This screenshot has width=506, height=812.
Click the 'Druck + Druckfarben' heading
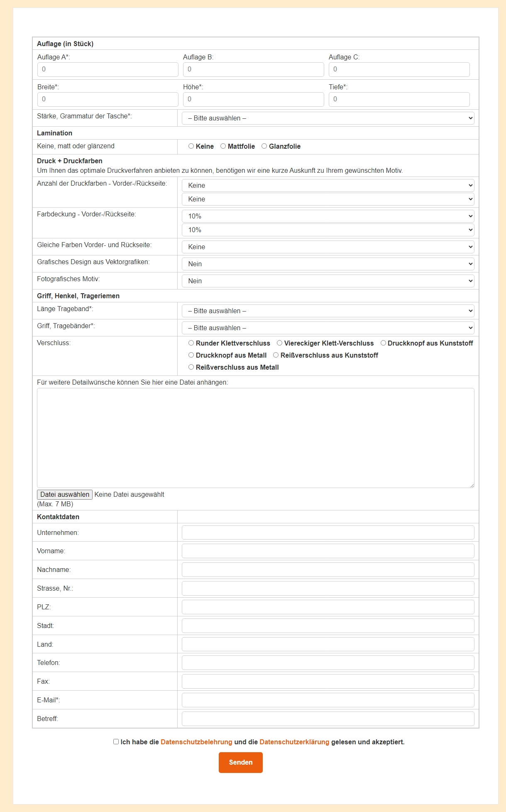(70, 161)
